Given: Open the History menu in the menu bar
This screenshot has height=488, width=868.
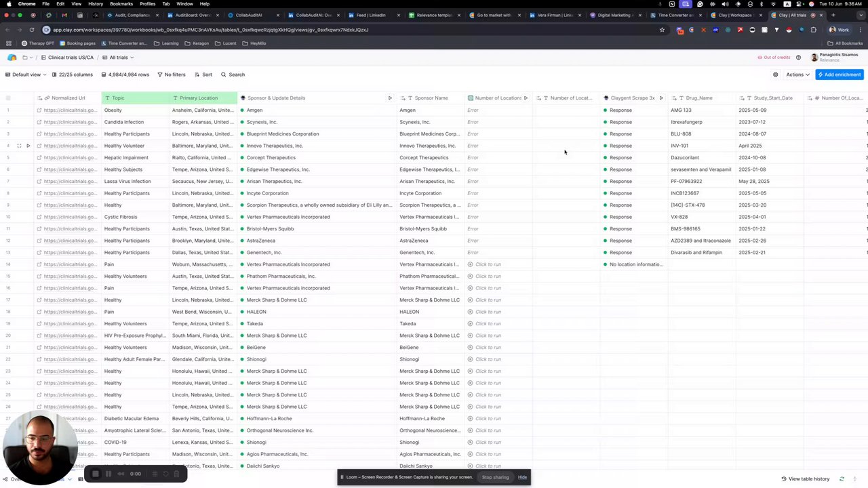Looking at the screenshot, I should click(x=96, y=4).
